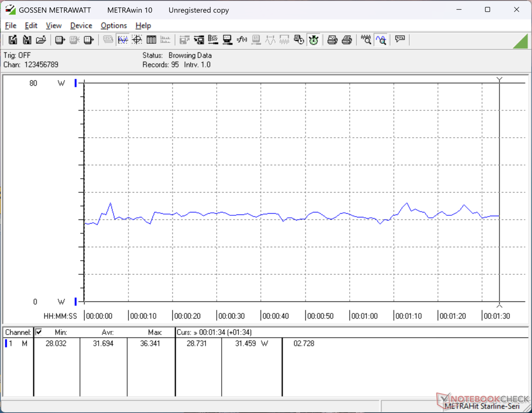This screenshot has width=532, height=413.
Task: Click the blue channel 1 color marker at 80 W
Action: coord(75,83)
